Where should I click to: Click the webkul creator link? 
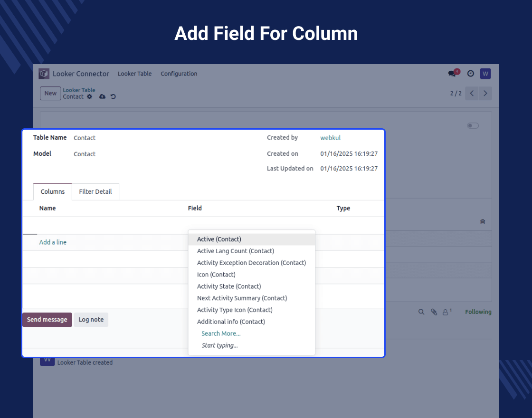[330, 138]
